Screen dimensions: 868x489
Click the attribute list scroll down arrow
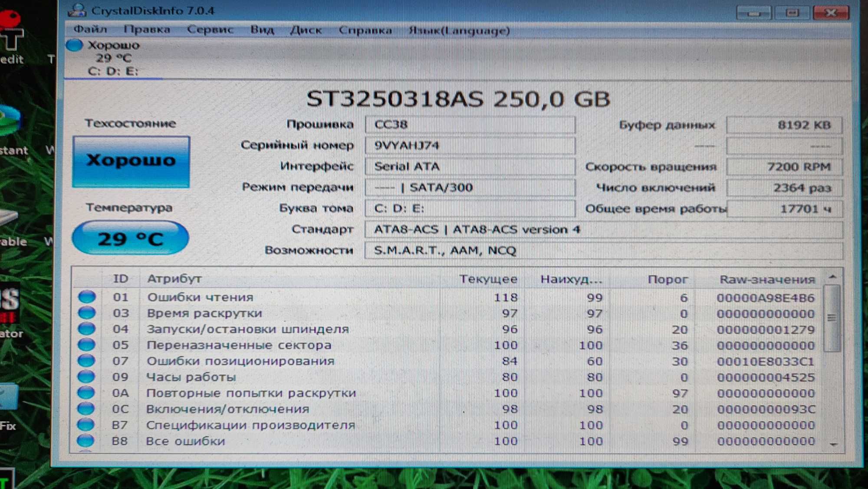[x=833, y=444]
